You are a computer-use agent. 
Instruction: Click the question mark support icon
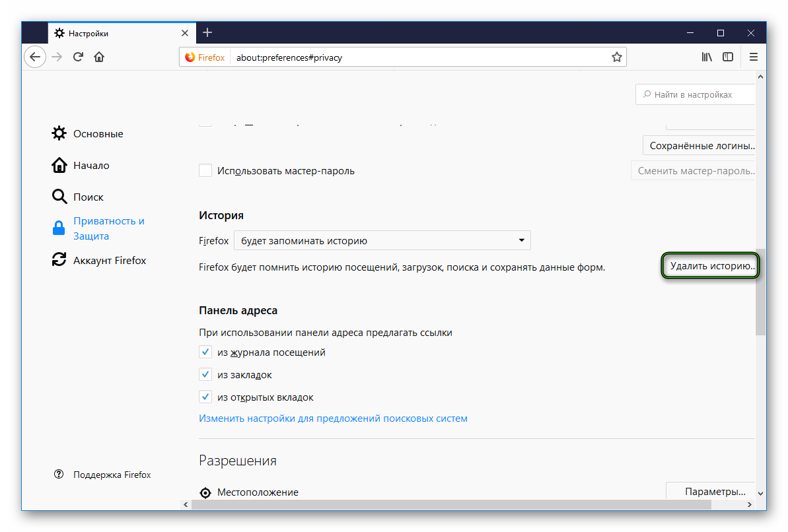[59, 474]
